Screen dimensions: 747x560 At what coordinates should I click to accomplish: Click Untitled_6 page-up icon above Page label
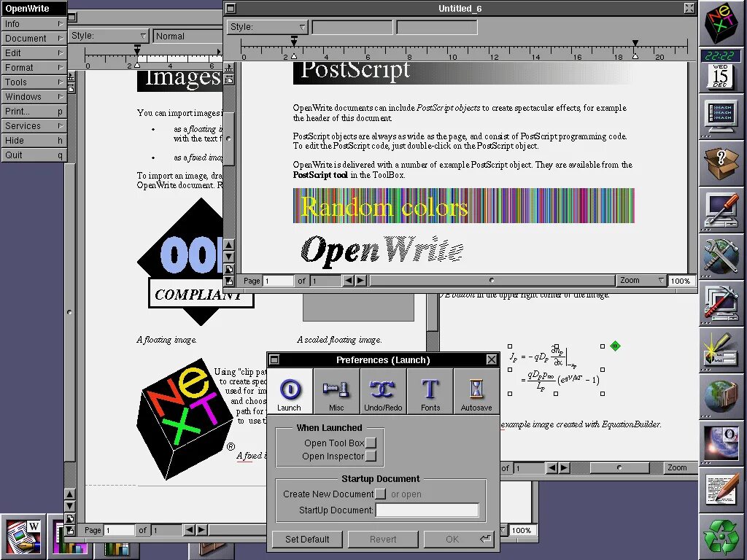click(229, 269)
